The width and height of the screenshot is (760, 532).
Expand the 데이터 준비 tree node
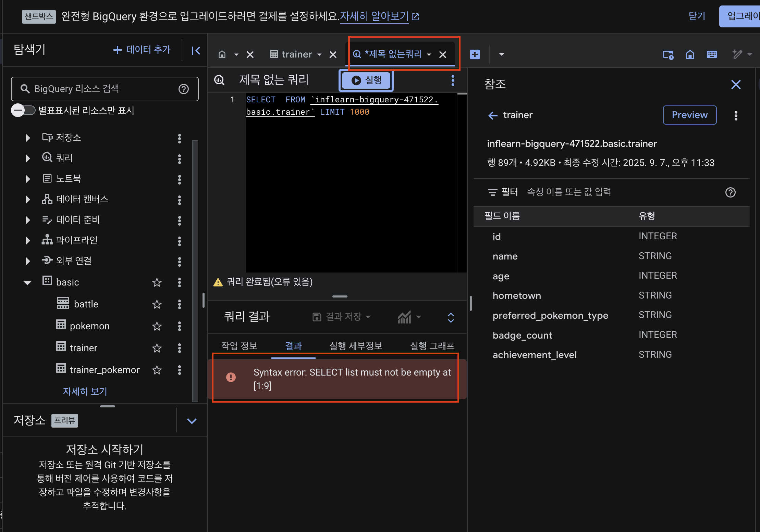click(x=28, y=220)
